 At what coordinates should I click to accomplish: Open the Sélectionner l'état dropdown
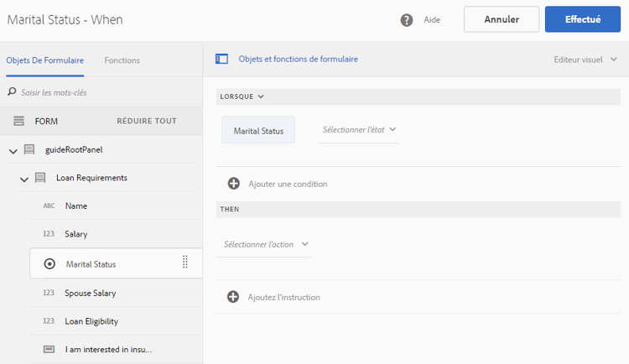click(x=359, y=130)
